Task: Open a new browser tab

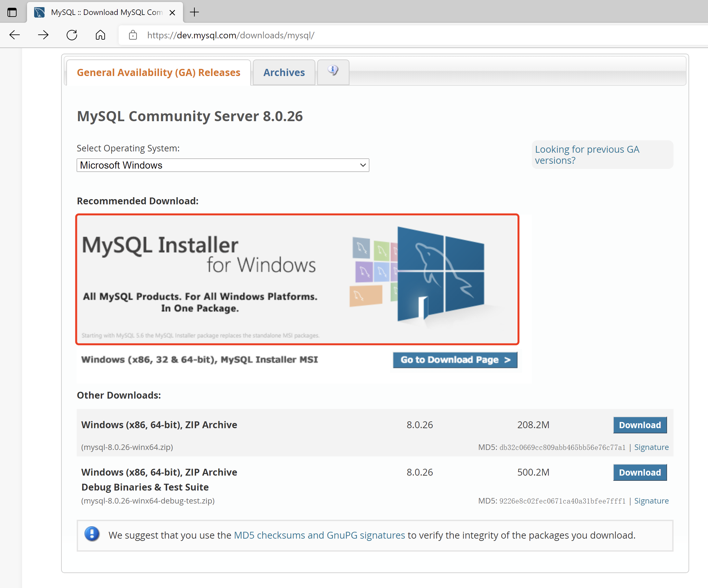Action: tap(194, 12)
